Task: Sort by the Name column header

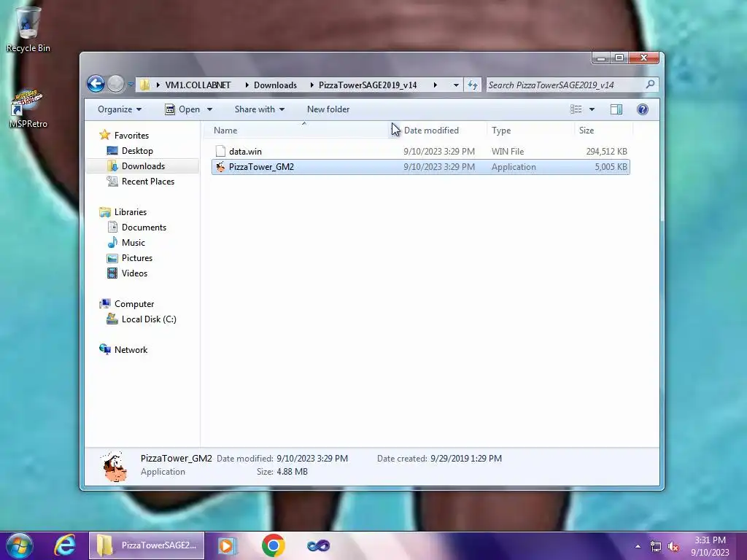Action: (x=300, y=130)
